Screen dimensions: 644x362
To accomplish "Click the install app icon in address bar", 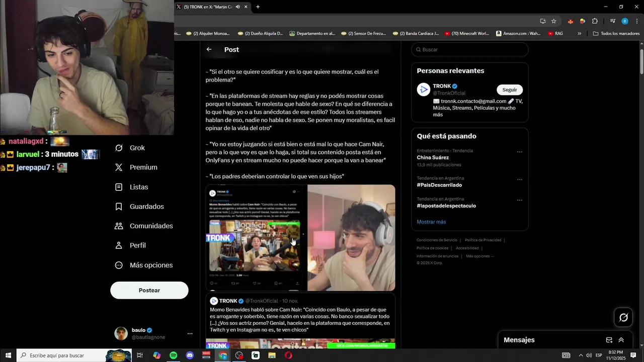I will point(542,21).
